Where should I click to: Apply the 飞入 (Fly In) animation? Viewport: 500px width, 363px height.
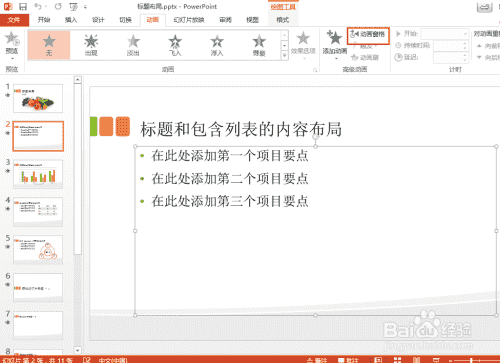click(x=175, y=45)
